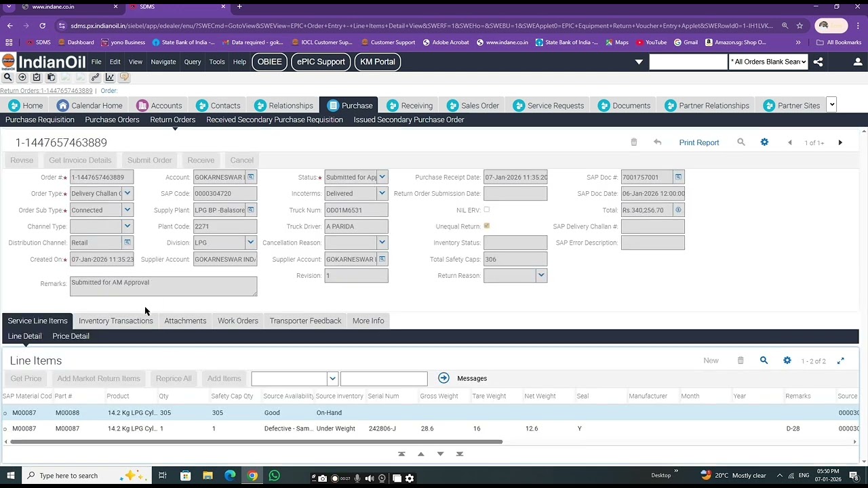The height and width of the screenshot is (488, 868).
Task: Toggle the Unequal Return checkbox
Action: coord(487,226)
